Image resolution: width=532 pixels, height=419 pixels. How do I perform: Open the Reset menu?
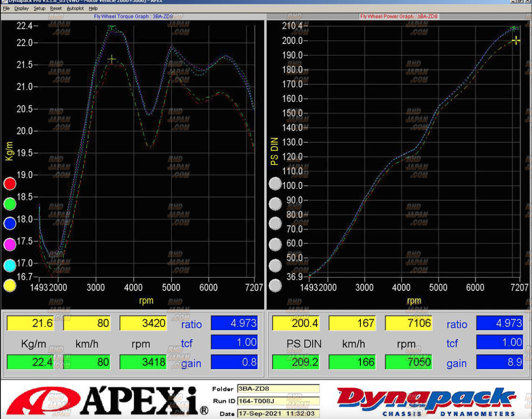coord(56,9)
